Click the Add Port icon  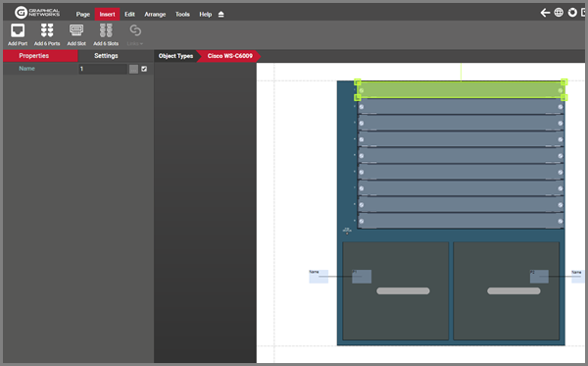point(18,30)
